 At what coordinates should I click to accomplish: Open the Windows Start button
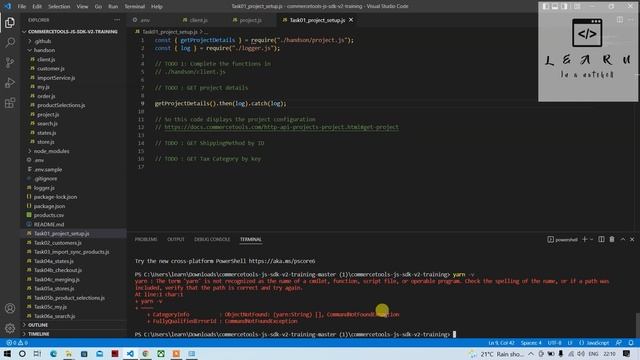pos(7,353)
